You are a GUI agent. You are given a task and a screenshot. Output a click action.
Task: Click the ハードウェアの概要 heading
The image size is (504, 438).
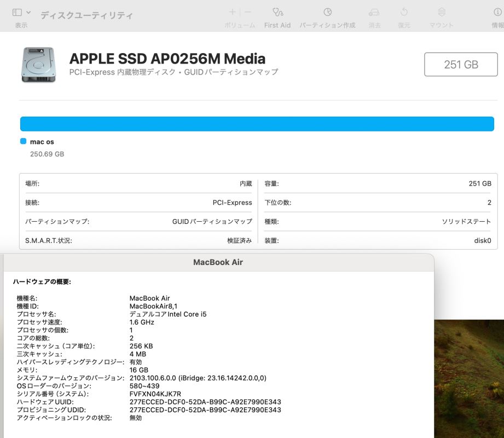click(x=42, y=281)
